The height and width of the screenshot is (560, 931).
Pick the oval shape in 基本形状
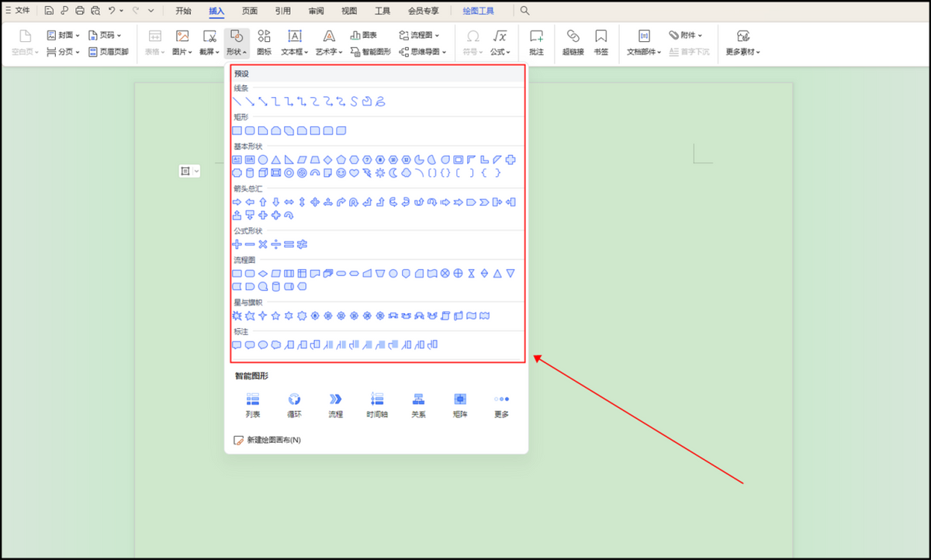point(263,160)
